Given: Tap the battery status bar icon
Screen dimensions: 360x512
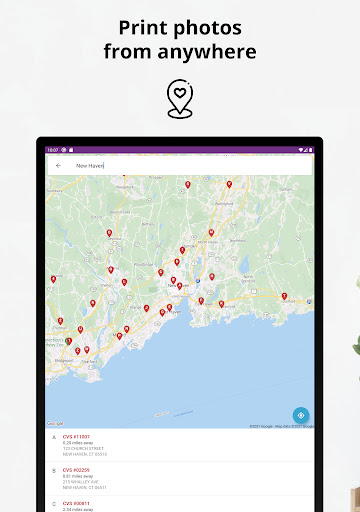Looking at the screenshot, I should click(x=310, y=150).
